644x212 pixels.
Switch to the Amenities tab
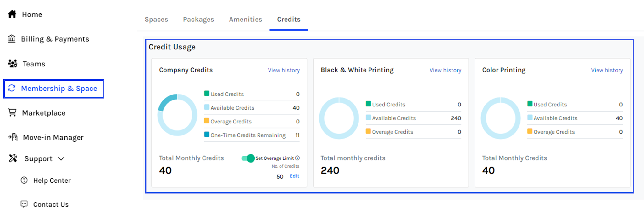tap(246, 20)
